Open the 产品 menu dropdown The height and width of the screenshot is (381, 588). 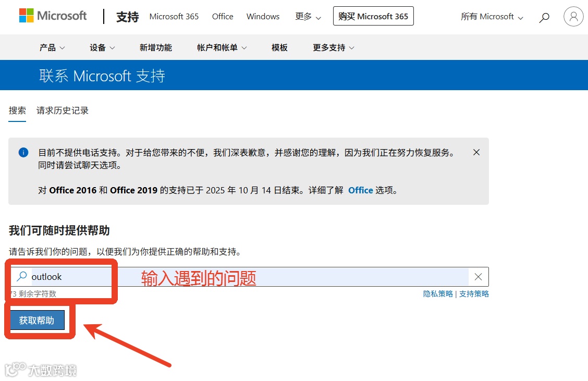[52, 47]
